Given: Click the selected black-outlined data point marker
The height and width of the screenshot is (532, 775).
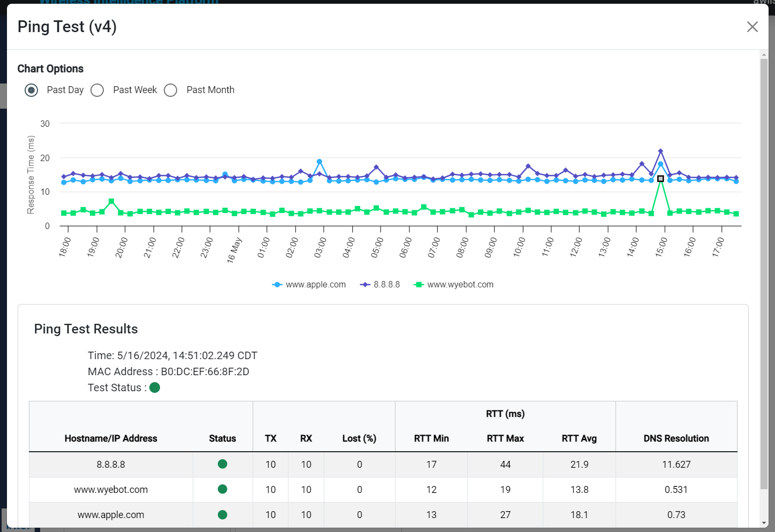Looking at the screenshot, I should click(660, 179).
